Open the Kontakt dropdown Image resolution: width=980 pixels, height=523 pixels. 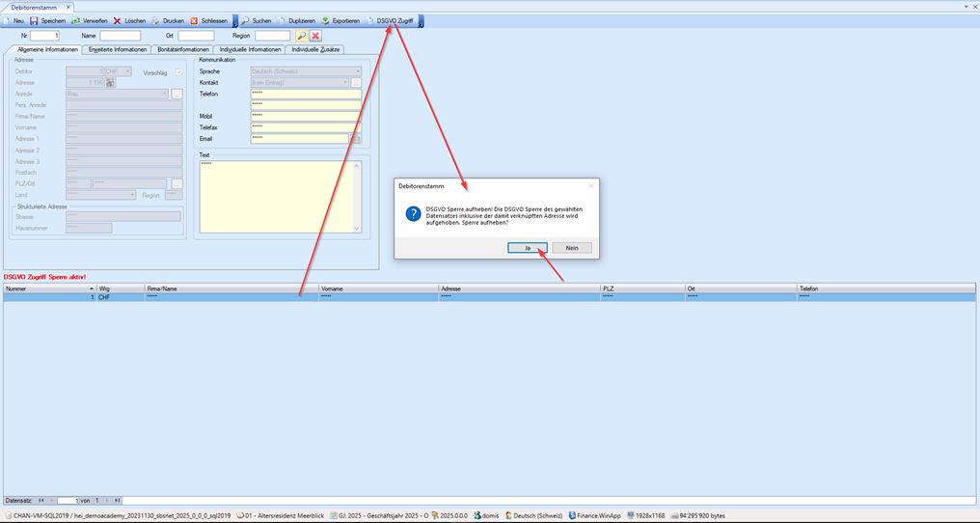pos(344,83)
